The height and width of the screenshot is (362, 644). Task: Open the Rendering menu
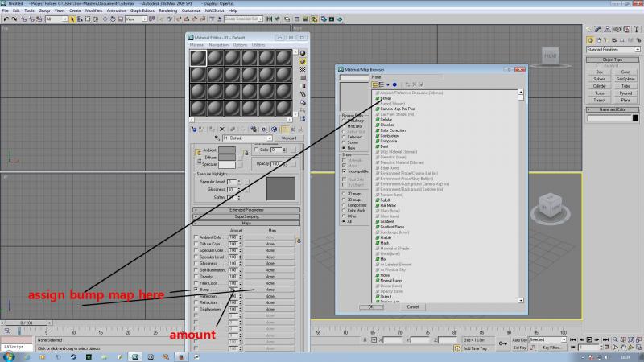click(167, 10)
